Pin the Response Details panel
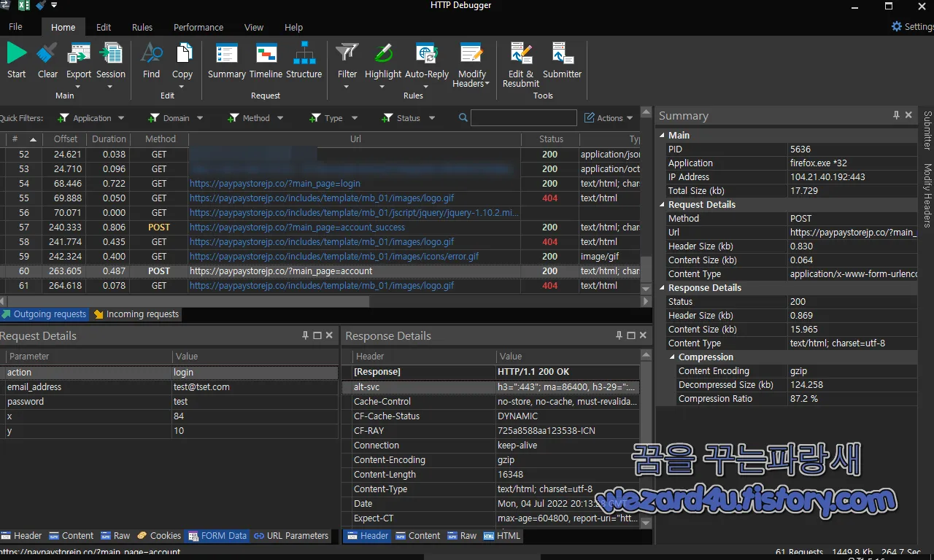This screenshot has height=560, width=934. coord(619,335)
